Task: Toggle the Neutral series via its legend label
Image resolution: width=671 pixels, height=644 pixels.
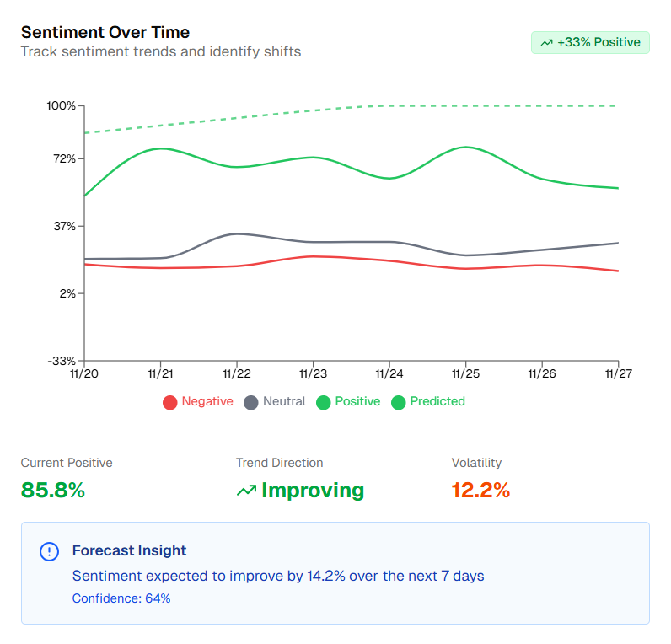Action: click(284, 401)
